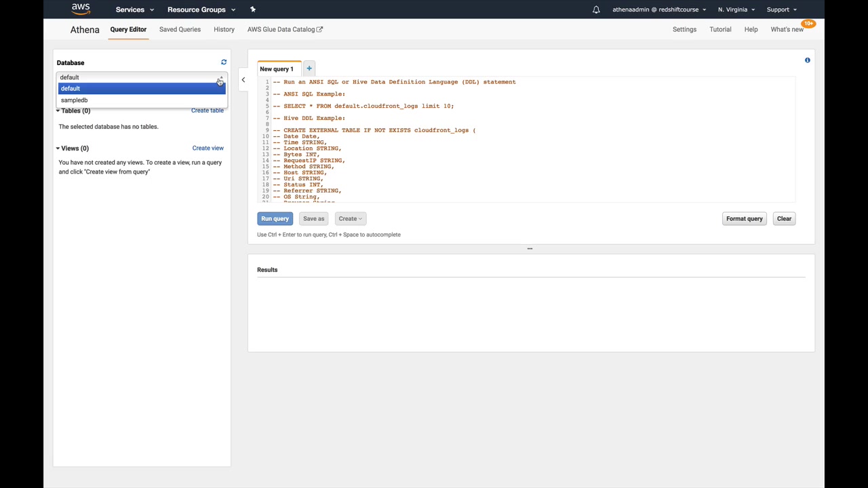This screenshot has height=488, width=868.
Task: Click the AWS logo home icon
Action: click(x=81, y=9)
